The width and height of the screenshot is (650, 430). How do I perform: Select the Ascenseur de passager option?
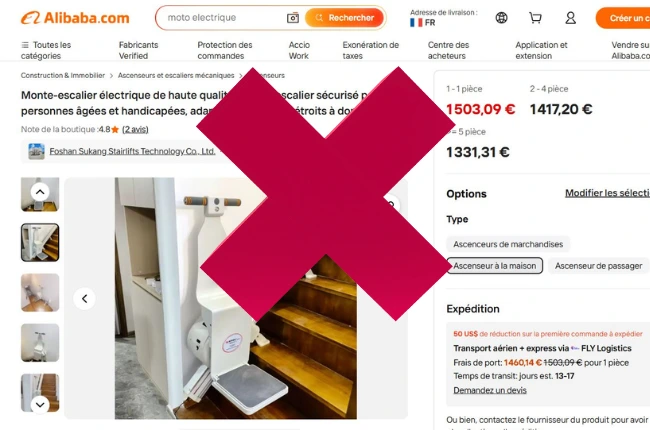[x=598, y=266]
